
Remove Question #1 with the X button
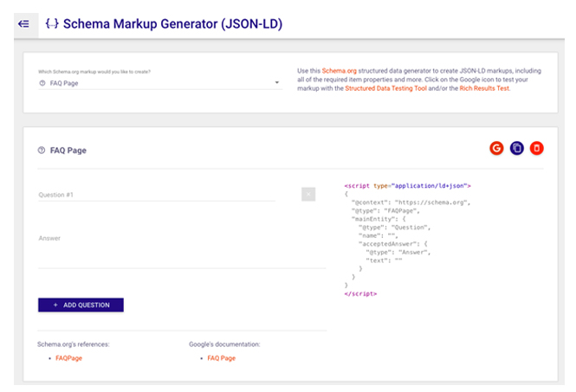click(308, 194)
